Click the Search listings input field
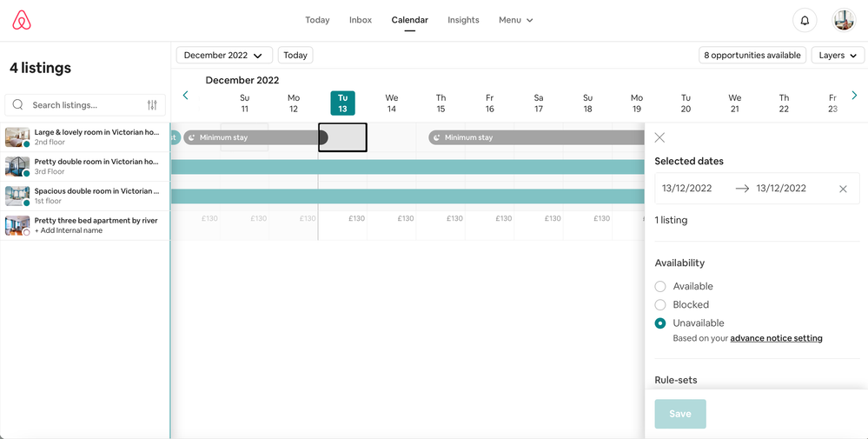 [x=83, y=105]
